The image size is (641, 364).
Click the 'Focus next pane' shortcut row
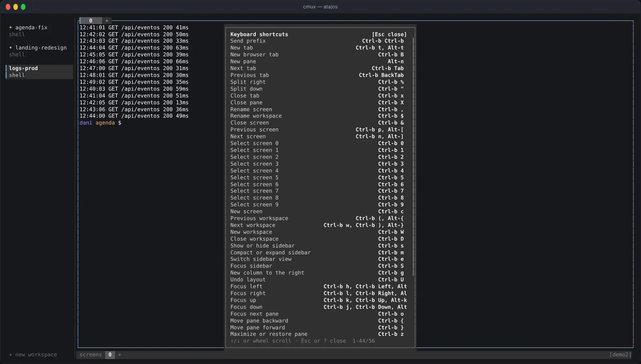point(317,314)
